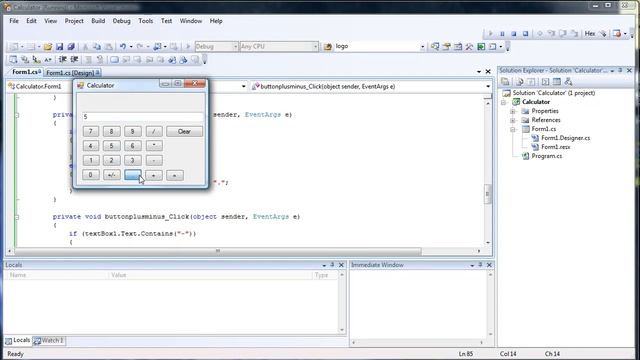
Task: Click the Refresh icon in Solution Explorer toolbar
Action: tap(531, 82)
